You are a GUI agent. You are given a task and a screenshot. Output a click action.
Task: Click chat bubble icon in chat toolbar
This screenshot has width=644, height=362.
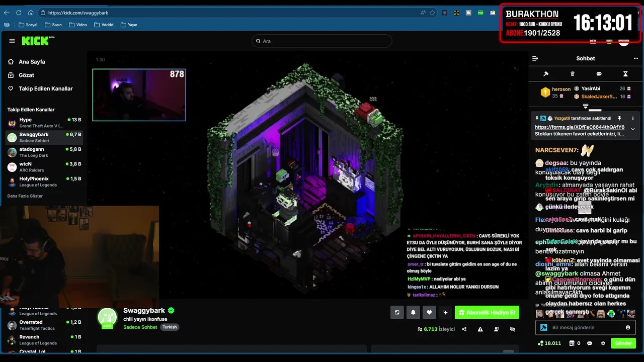599,74
